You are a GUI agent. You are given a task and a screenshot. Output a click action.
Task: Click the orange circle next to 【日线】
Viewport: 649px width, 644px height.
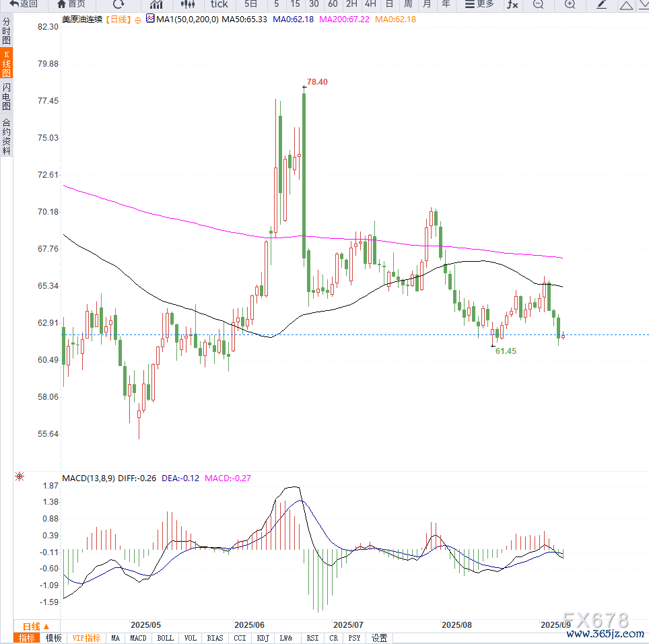(138, 20)
